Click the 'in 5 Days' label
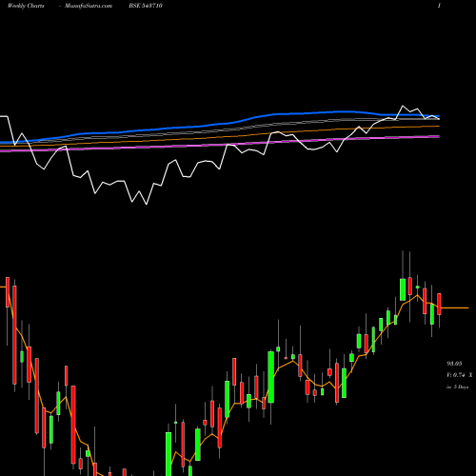This screenshot has width=476, height=476. 458,387
